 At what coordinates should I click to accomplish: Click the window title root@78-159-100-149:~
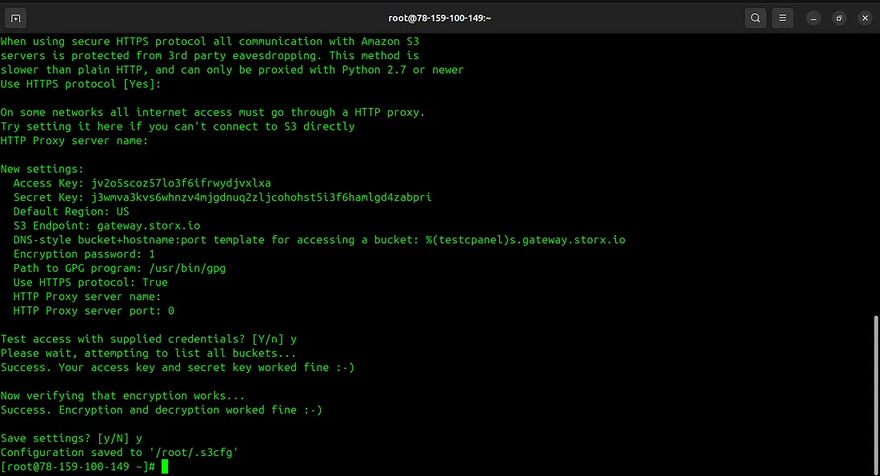tap(439, 17)
